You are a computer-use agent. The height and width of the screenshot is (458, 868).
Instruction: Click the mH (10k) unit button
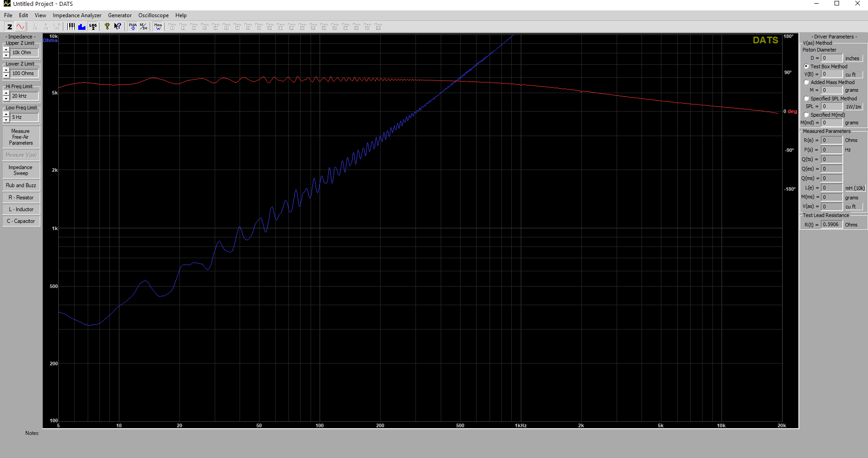pos(855,188)
